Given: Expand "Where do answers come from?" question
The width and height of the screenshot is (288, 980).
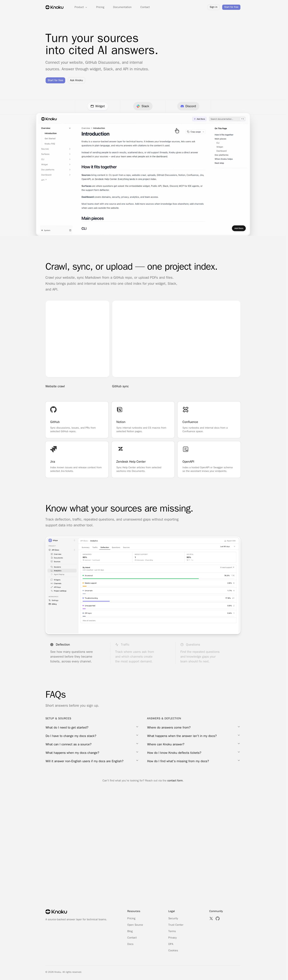Looking at the screenshot, I should point(193,727).
